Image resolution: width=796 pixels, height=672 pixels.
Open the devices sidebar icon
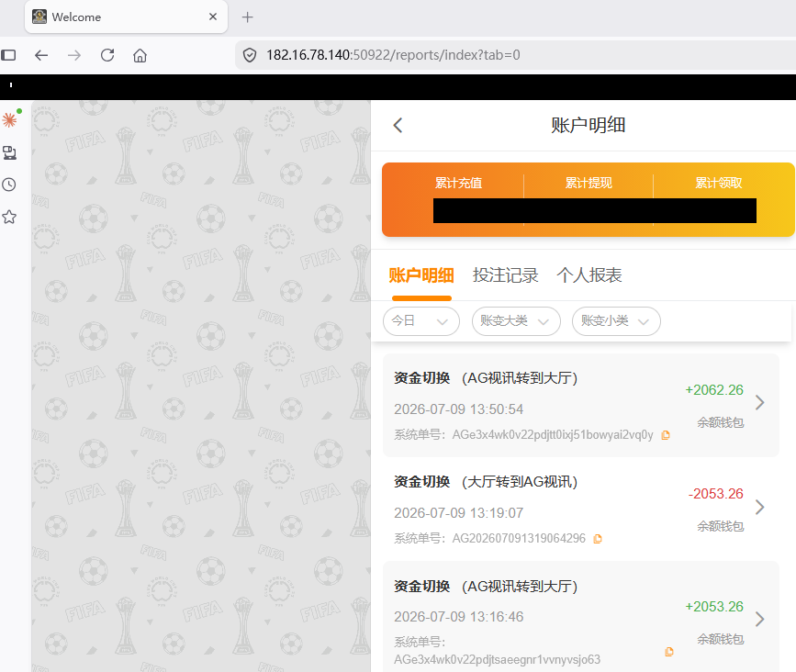(10, 152)
